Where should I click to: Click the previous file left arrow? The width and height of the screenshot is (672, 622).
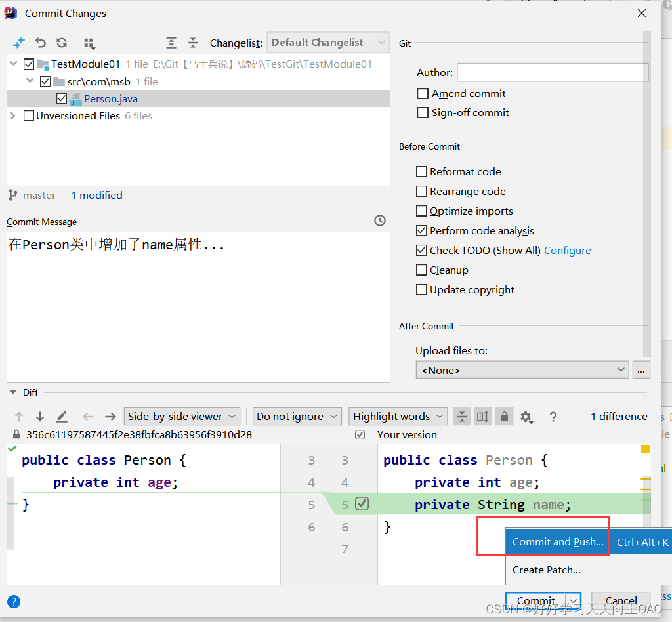(89, 417)
